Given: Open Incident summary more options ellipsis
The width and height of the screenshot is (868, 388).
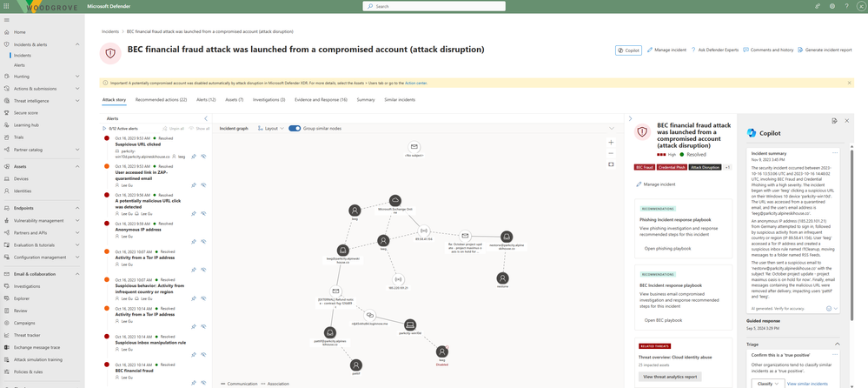Looking at the screenshot, I should [835, 152].
